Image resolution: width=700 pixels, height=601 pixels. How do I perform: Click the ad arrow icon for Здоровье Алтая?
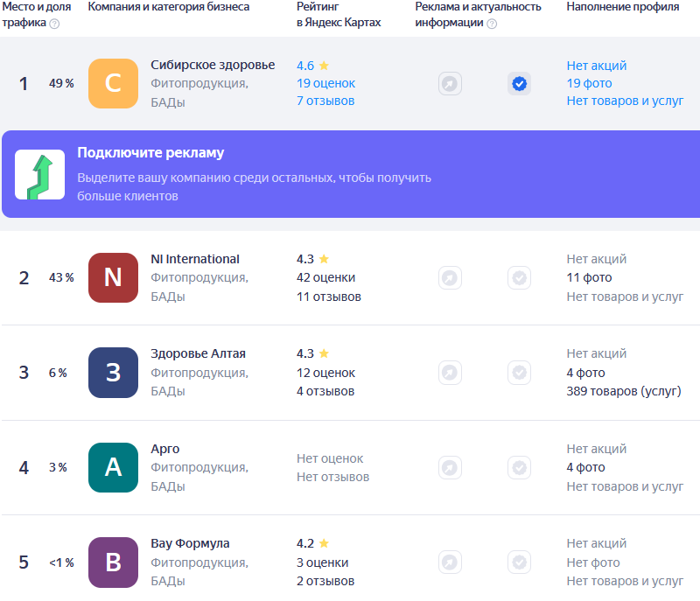pos(450,372)
